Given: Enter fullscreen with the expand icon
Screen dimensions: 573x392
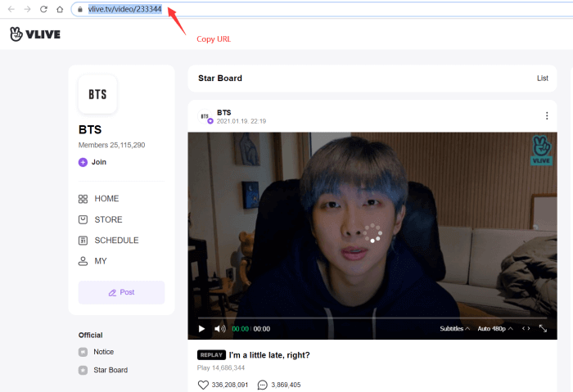Looking at the screenshot, I should click(543, 329).
